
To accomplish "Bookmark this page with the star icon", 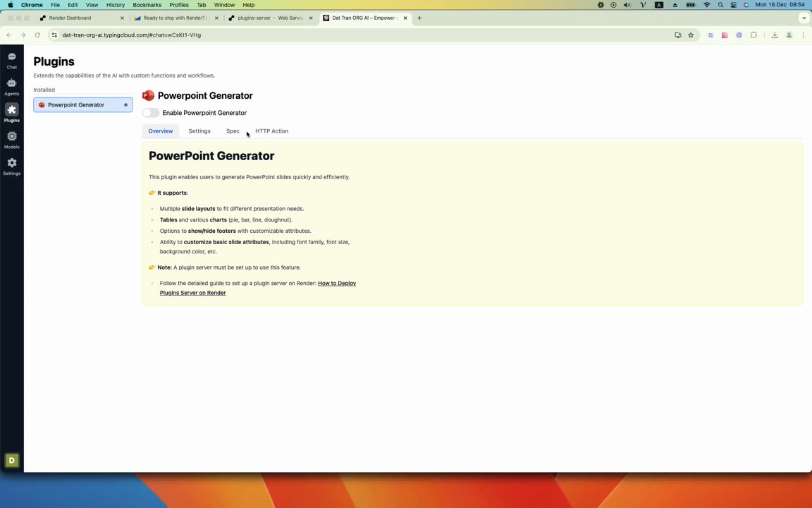I will point(691,35).
